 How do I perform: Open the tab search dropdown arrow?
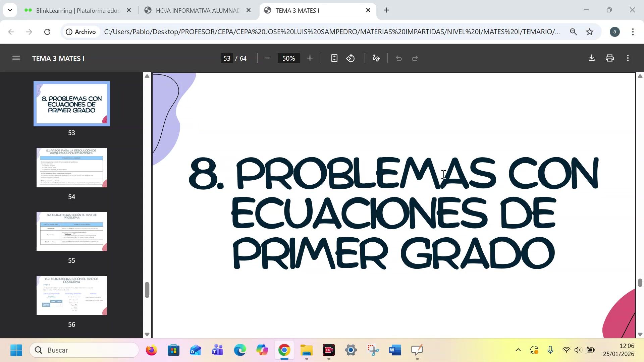click(10, 10)
